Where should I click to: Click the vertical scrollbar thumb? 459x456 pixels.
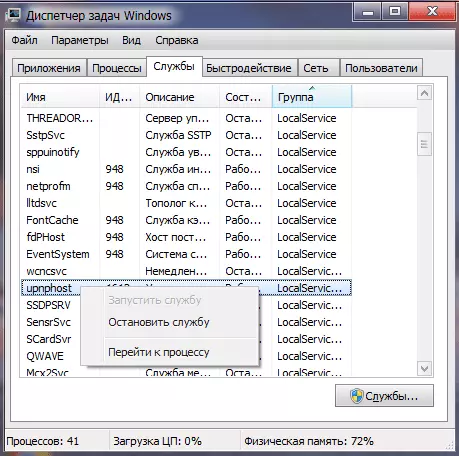pos(424,144)
